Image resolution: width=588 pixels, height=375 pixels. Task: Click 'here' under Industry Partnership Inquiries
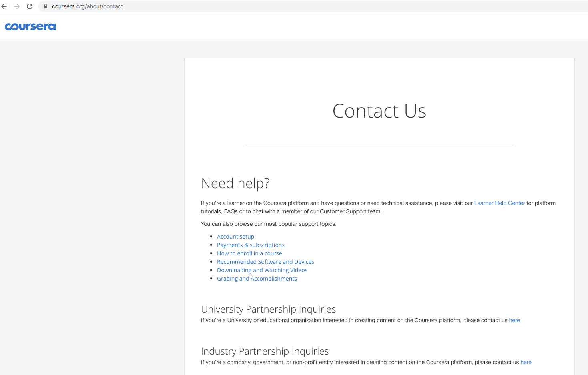point(526,362)
